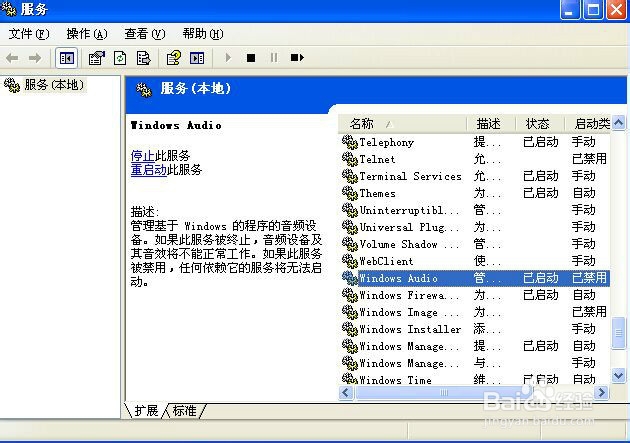
Task: Click the gear icon beside Windows Firewa...
Action: pos(350,295)
